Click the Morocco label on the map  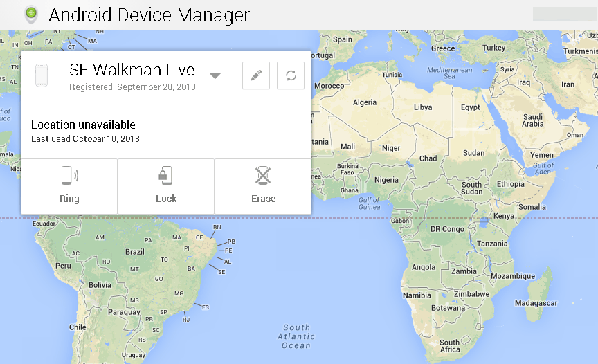pyautogui.click(x=329, y=86)
